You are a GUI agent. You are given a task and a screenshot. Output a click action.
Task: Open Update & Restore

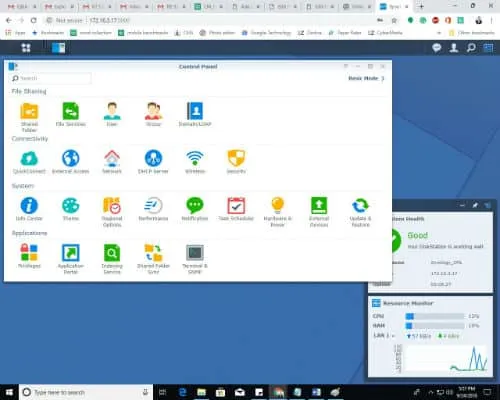(360, 212)
